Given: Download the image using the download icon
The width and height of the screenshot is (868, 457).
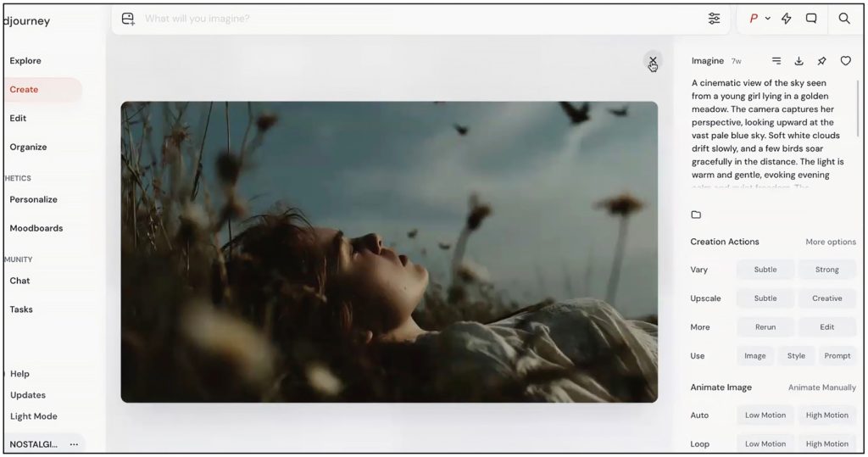Looking at the screenshot, I should tap(798, 61).
